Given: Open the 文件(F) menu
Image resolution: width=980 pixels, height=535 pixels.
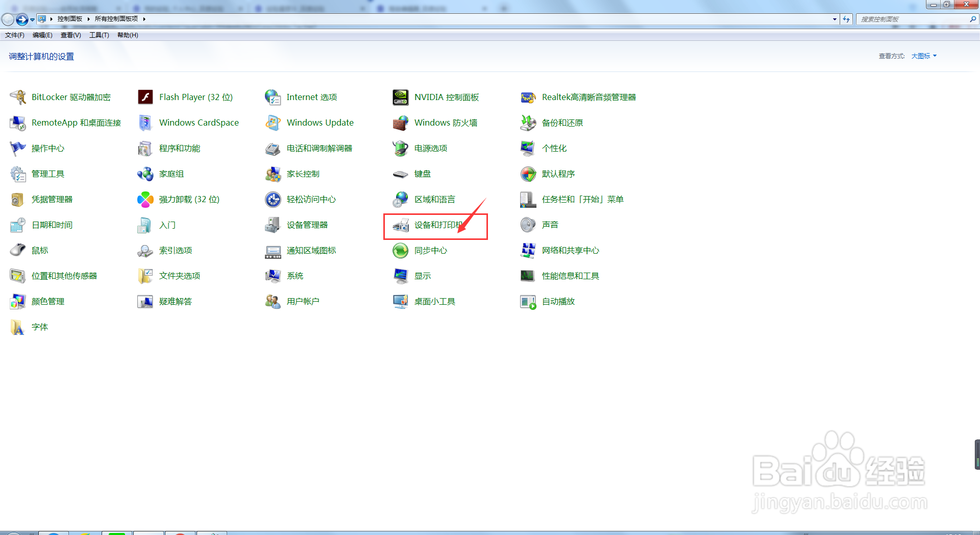Looking at the screenshot, I should pyautogui.click(x=15, y=35).
